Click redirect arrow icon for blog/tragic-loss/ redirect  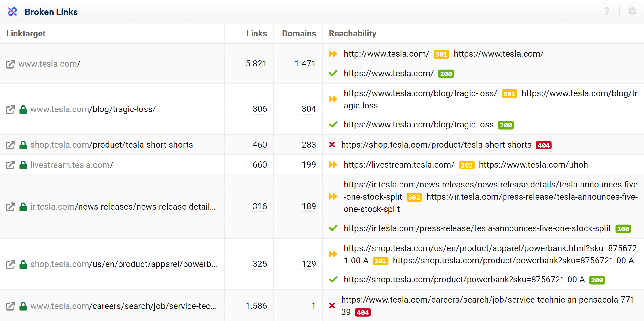333,99
